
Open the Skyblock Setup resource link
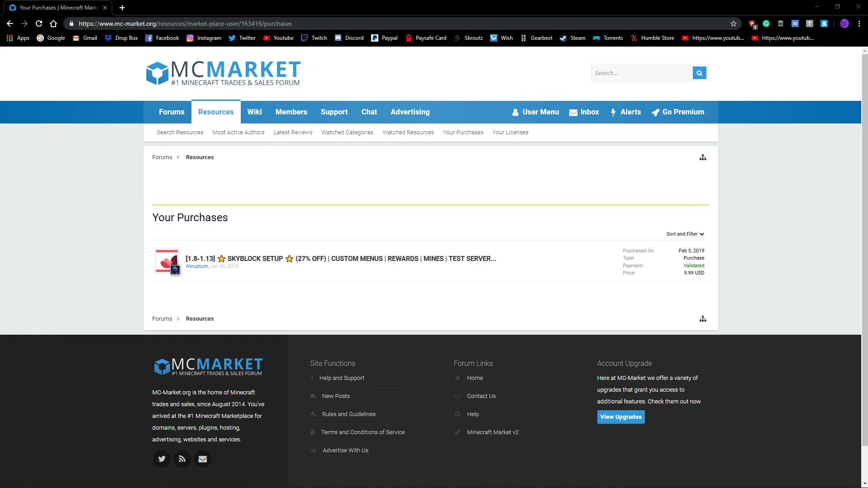coord(340,259)
